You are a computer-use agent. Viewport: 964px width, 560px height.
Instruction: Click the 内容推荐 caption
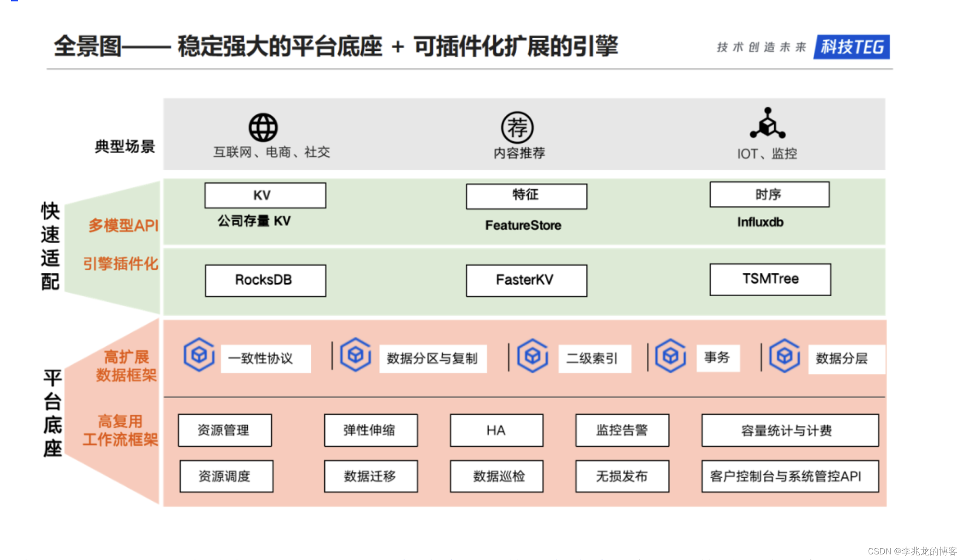[x=519, y=153]
